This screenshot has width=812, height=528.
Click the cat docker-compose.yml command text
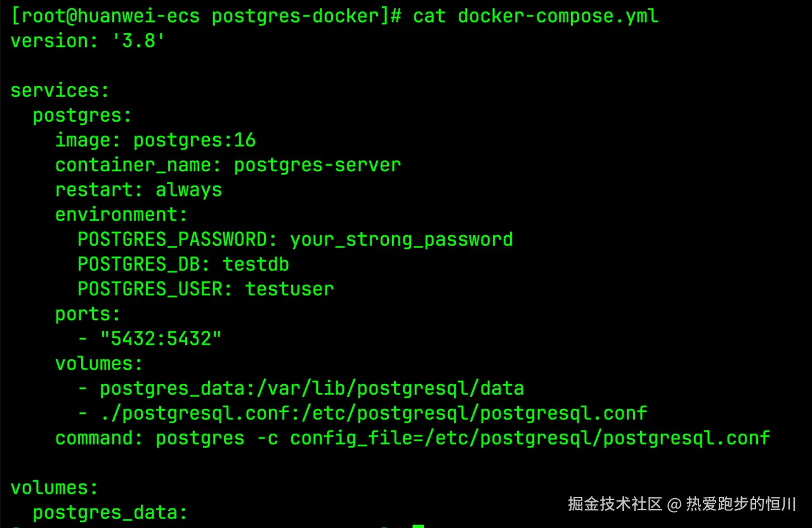click(x=535, y=16)
